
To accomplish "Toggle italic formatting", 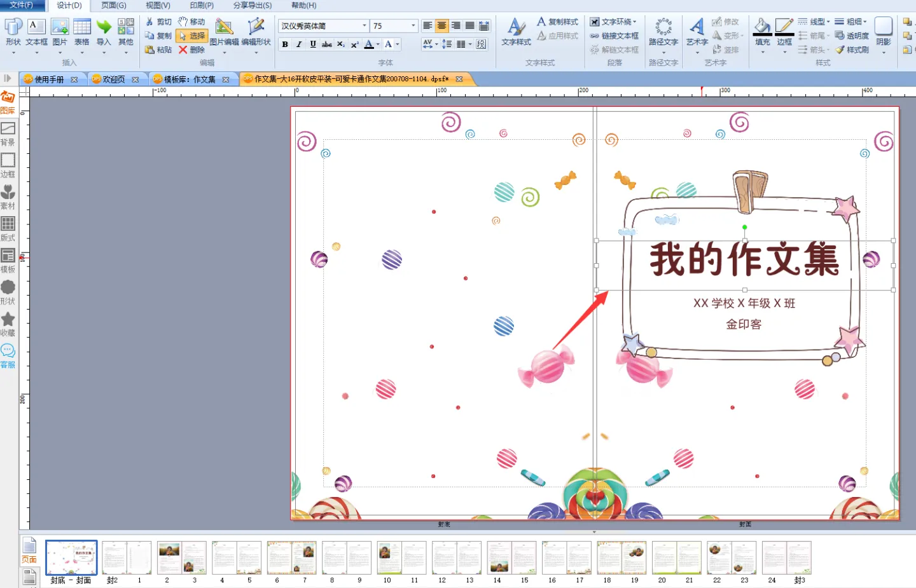I will (299, 44).
